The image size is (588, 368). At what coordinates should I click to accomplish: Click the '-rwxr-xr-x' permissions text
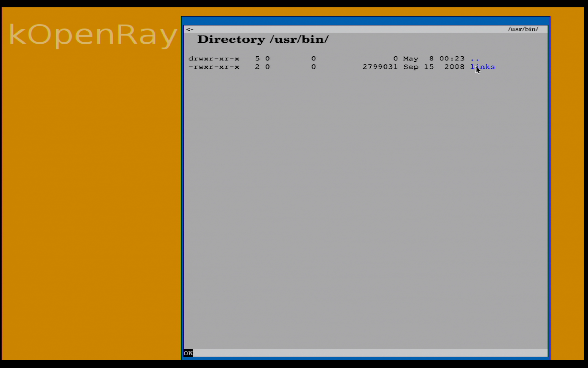pos(214,67)
